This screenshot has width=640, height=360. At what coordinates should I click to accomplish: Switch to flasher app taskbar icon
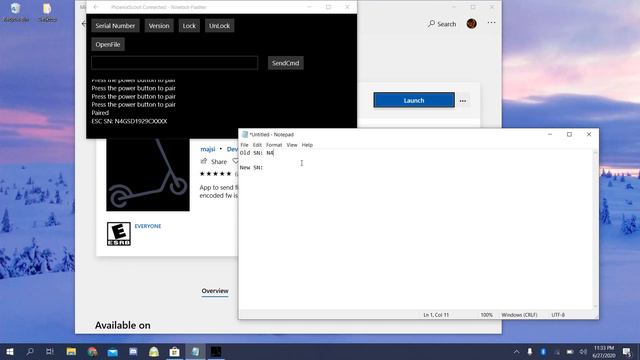point(216,351)
